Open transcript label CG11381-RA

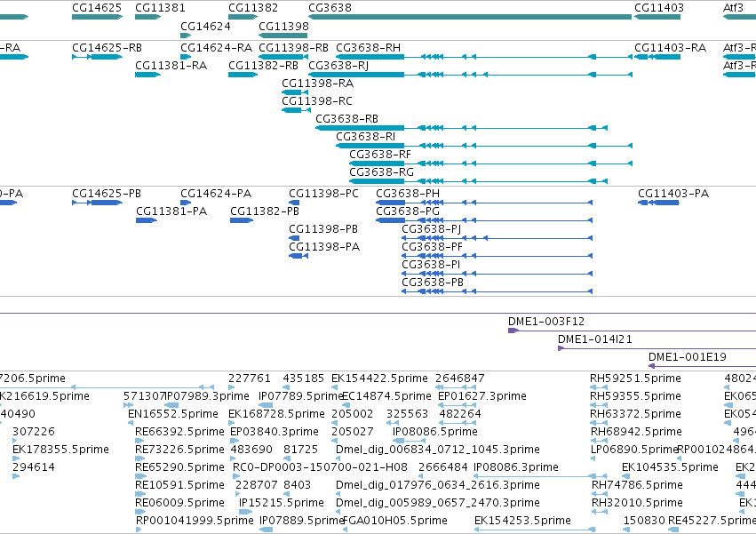pyautogui.click(x=171, y=66)
